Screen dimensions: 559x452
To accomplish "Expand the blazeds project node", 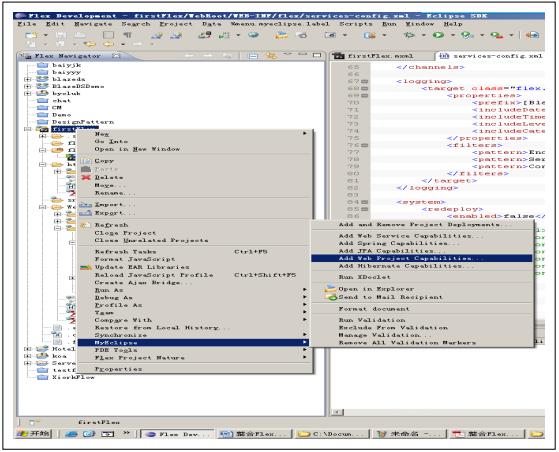I will pos(28,79).
